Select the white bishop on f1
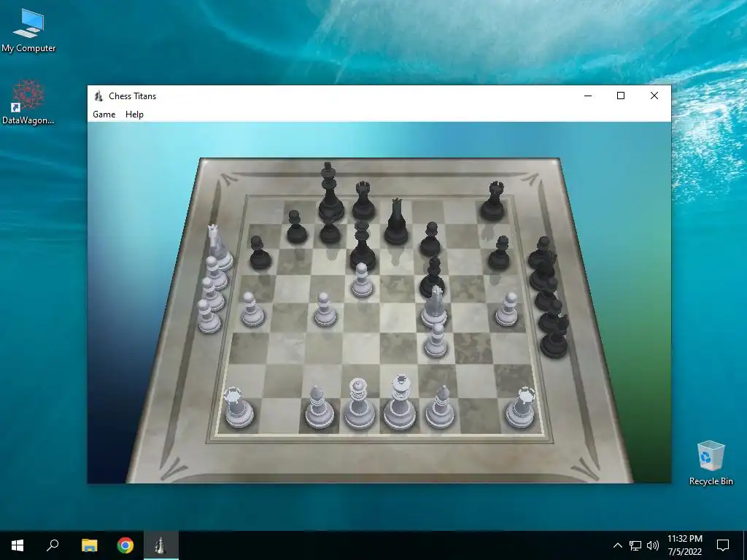The image size is (747, 560). (440, 407)
